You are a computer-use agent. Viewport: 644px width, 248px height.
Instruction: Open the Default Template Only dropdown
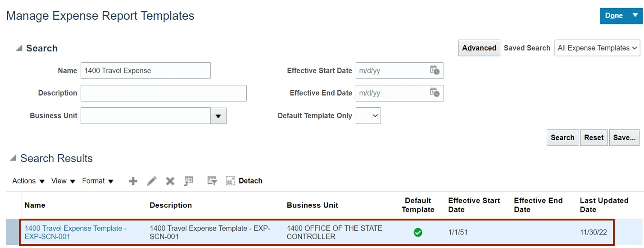point(368,116)
